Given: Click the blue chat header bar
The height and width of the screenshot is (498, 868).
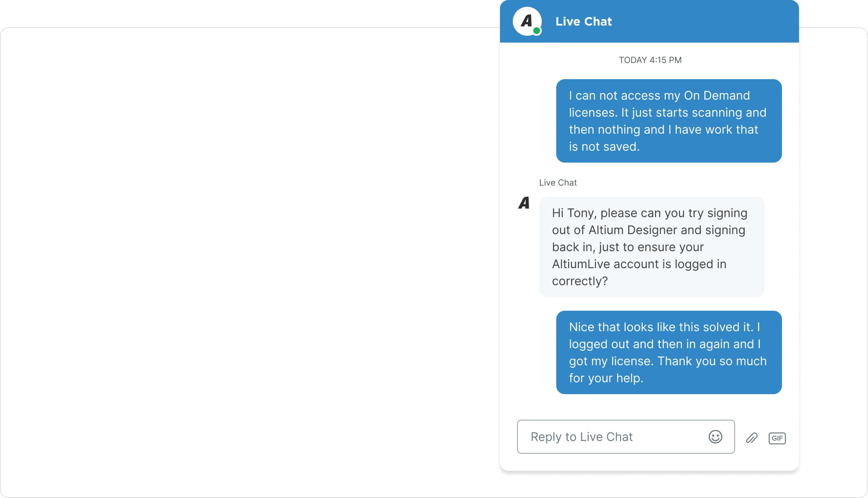Looking at the screenshot, I should (x=703, y=21).
